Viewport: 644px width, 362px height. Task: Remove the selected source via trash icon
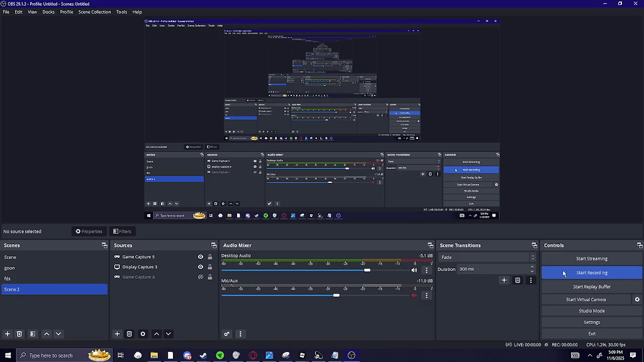[x=130, y=334]
